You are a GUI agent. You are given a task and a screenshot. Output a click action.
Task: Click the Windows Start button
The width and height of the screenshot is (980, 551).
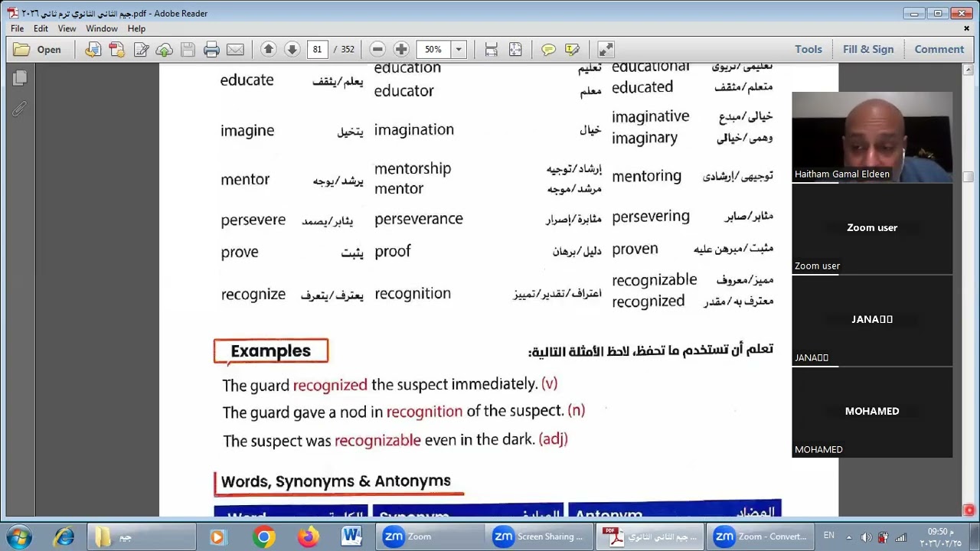click(18, 536)
